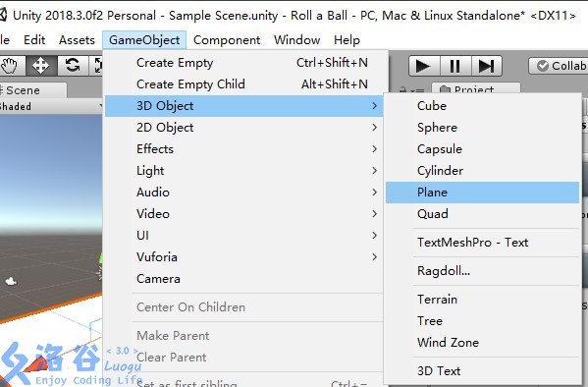Expand the 2D Object submenu
Screen dimensions: 588x387
pyautogui.click(x=243, y=128)
